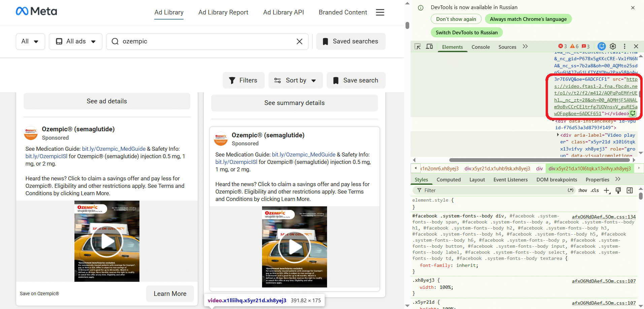
Task: Click the Save search button
Action: click(356, 80)
